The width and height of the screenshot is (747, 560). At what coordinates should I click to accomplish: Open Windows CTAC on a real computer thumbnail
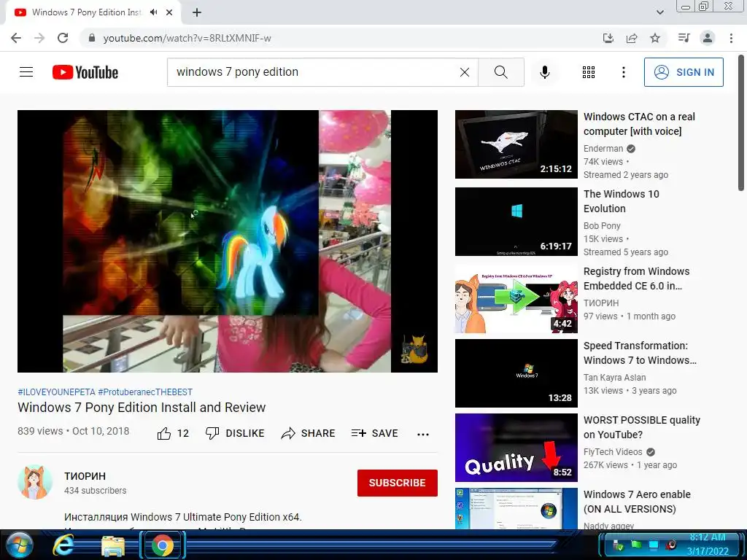click(516, 144)
